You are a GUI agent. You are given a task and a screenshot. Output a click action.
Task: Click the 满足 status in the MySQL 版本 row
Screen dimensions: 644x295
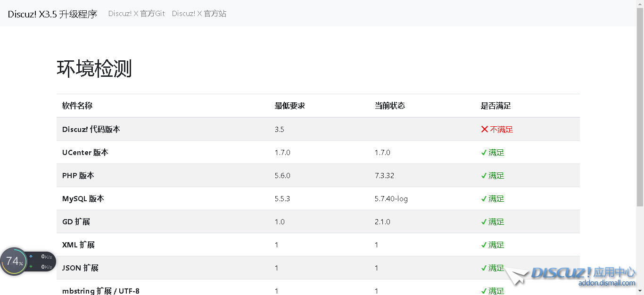click(496, 198)
